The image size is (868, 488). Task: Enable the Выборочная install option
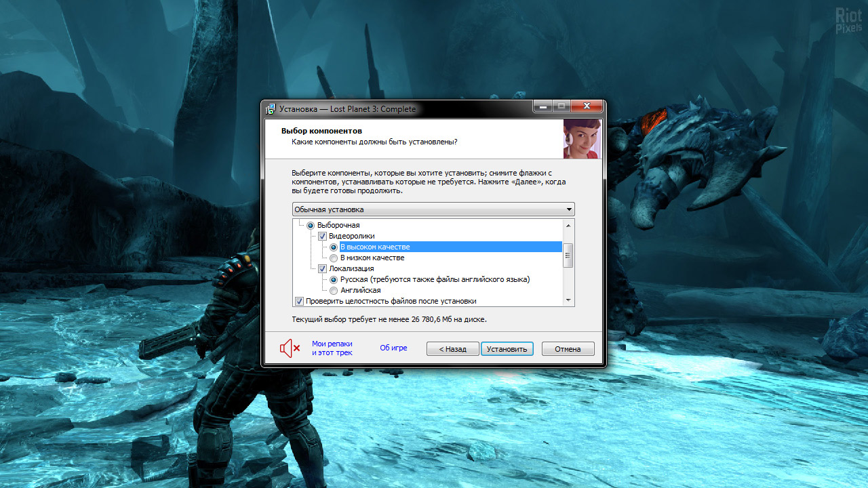coord(311,225)
